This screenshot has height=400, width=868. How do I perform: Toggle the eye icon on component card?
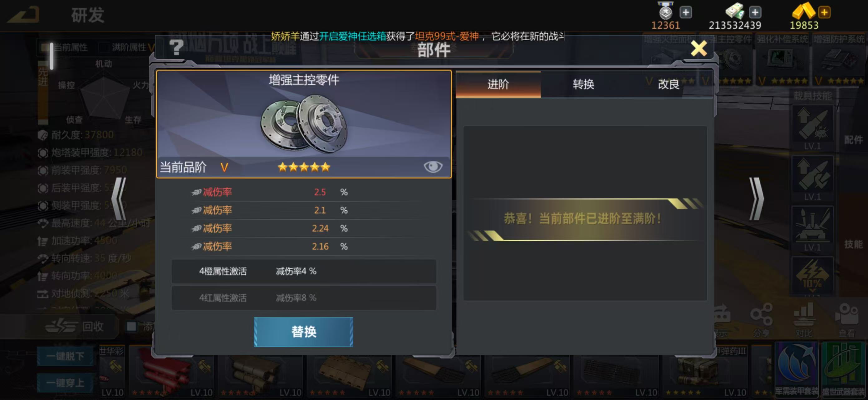(x=433, y=167)
